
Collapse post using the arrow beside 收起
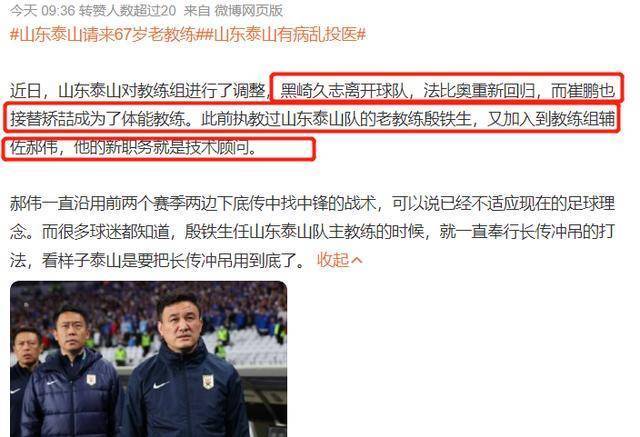pos(356,260)
